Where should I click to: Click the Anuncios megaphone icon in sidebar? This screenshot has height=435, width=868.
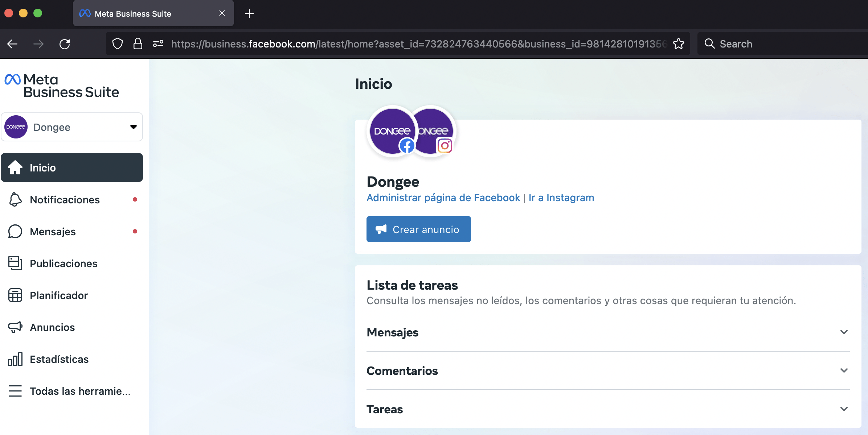tap(15, 327)
